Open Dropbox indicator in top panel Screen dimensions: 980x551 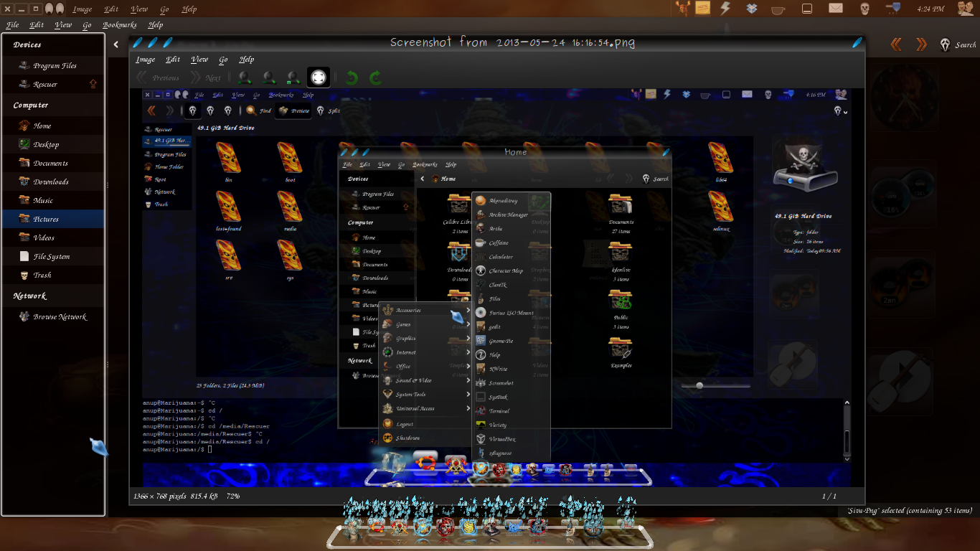(752, 9)
